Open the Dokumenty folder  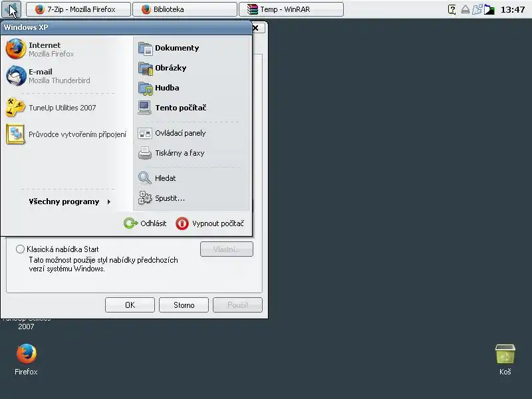192,48
